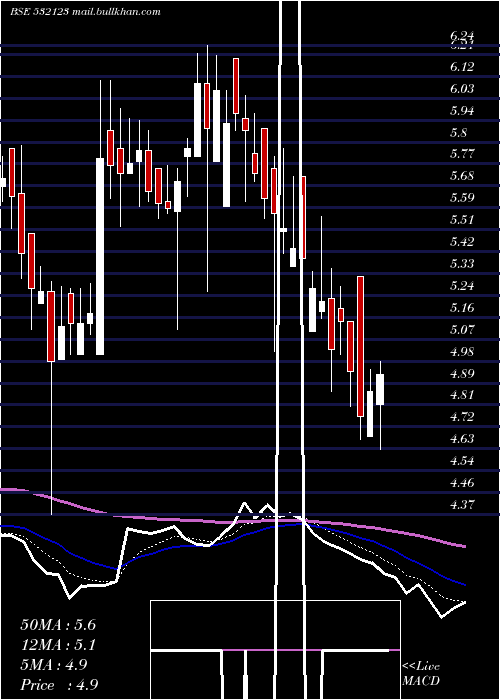Click the 4.81 price level label
The width and height of the screenshot is (500, 700).
pos(462,395)
